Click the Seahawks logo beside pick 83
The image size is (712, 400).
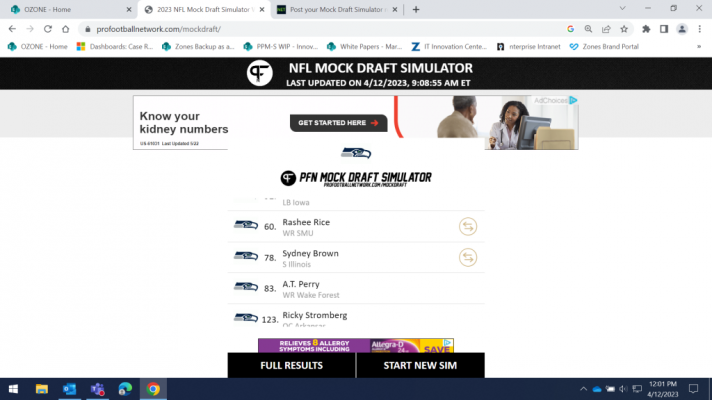pos(246,287)
